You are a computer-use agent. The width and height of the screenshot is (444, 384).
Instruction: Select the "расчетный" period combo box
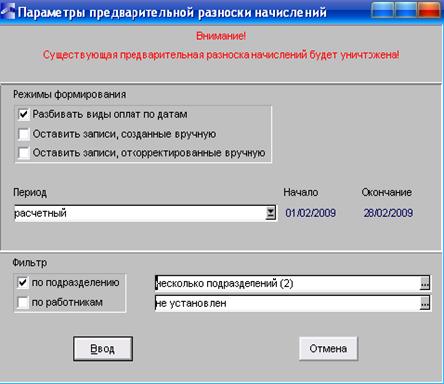coord(145,213)
